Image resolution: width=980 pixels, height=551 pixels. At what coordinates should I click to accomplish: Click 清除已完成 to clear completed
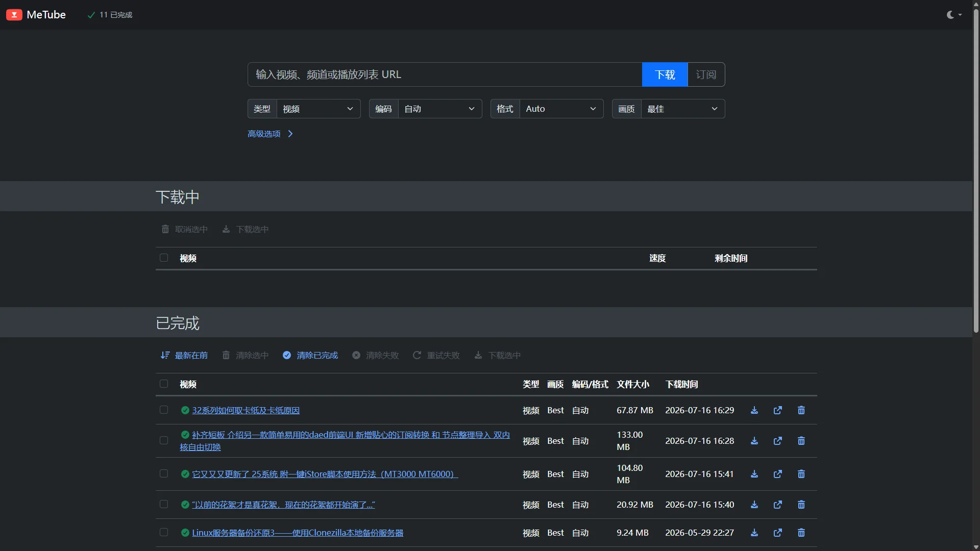tap(310, 356)
